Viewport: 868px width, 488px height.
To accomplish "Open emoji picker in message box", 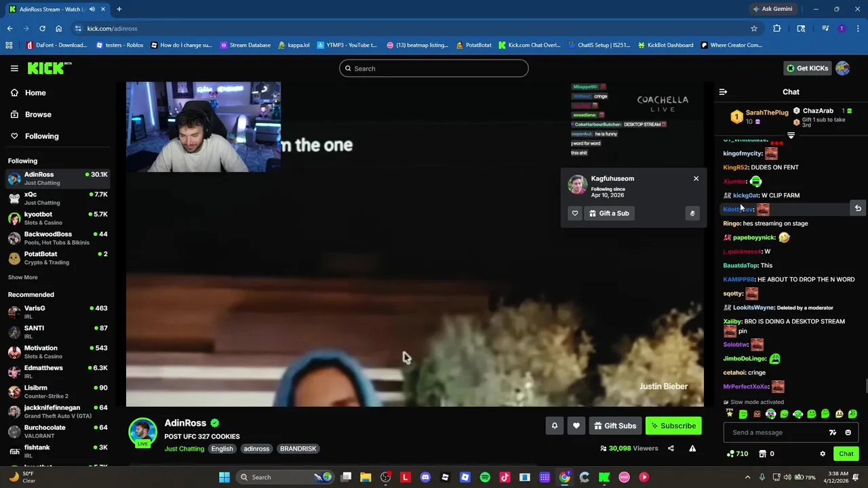I will [848, 432].
